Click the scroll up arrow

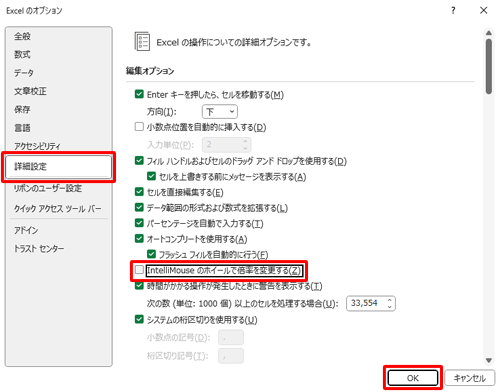click(x=489, y=33)
